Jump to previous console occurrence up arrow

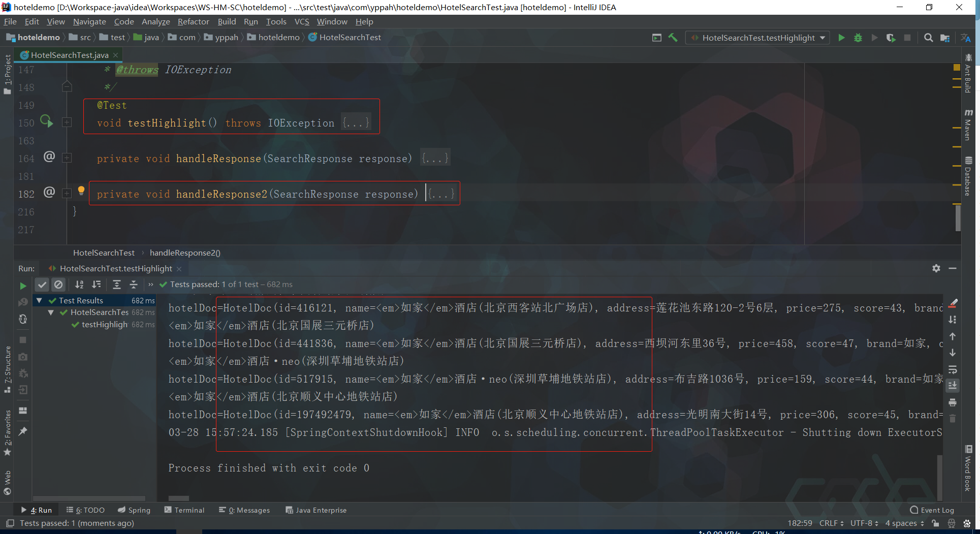(953, 336)
